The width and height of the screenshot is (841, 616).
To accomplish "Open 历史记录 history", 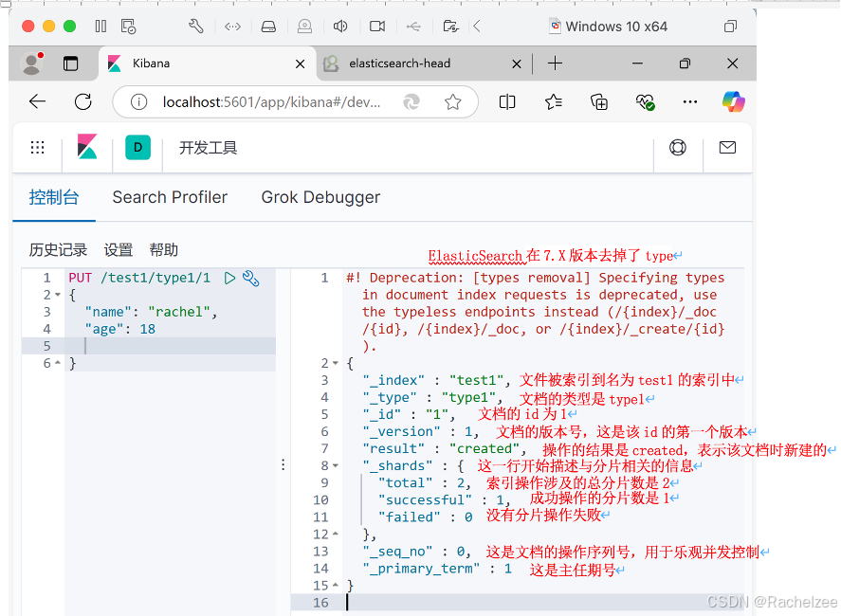I will click(x=58, y=250).
